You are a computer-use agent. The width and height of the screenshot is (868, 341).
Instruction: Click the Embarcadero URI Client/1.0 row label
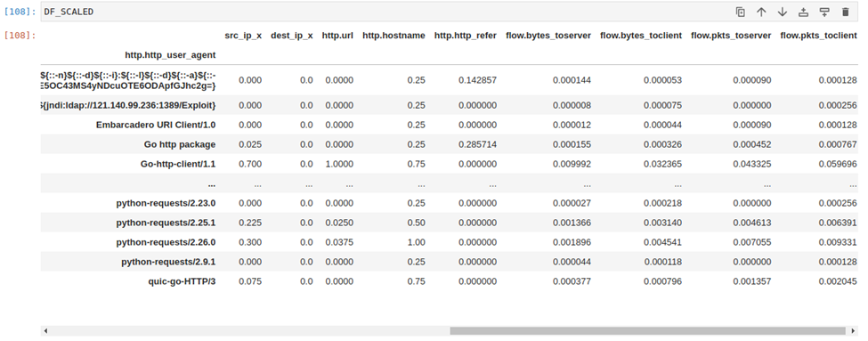coord(156,126)
